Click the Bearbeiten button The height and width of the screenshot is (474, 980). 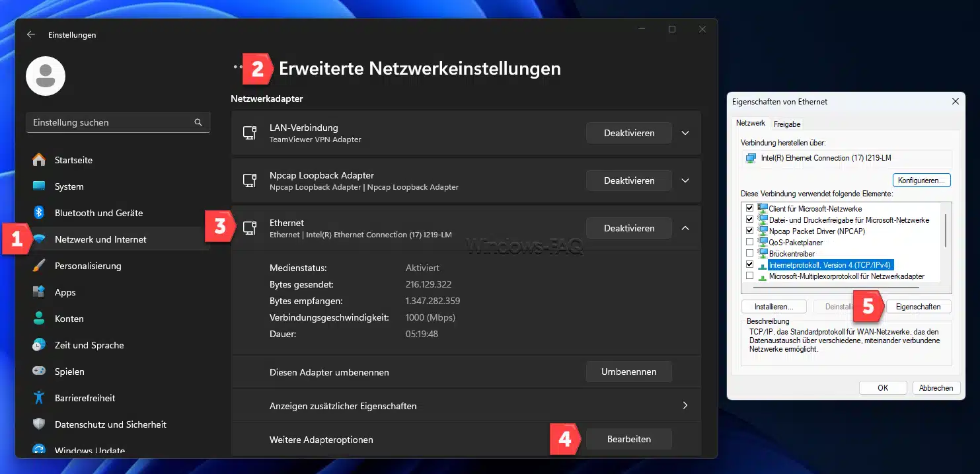click(628, 439)
